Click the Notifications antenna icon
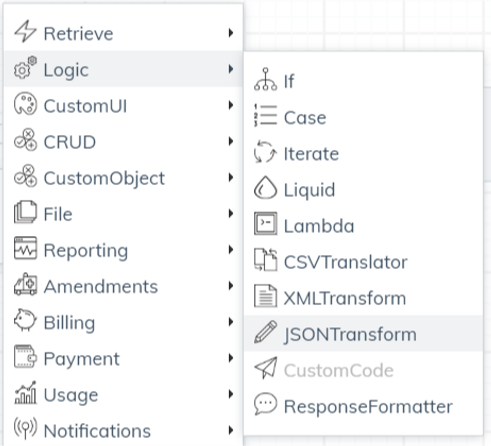 point(25,428)
